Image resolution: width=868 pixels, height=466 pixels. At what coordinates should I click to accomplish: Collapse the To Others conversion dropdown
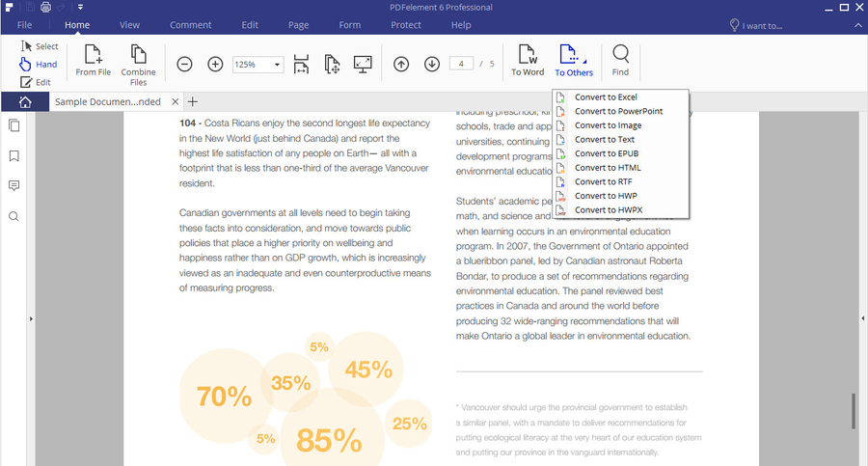574,60
